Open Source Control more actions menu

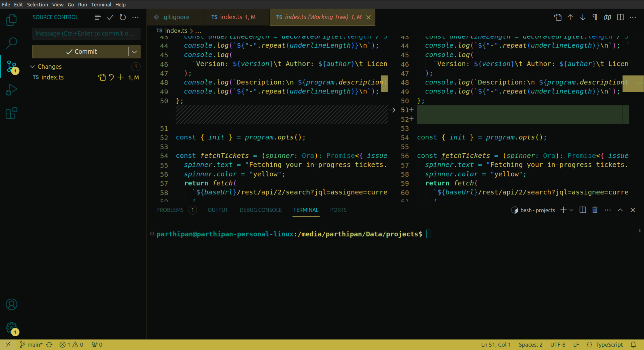point(136,17)
